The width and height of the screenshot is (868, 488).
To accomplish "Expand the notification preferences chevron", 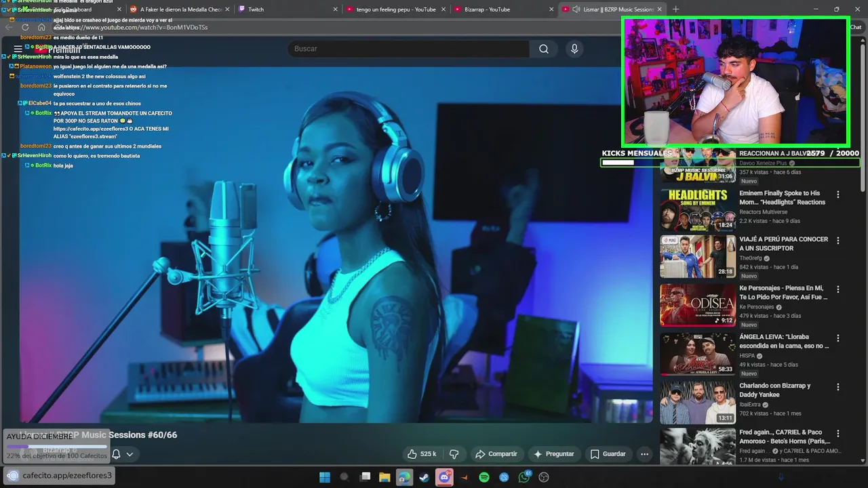I will coord(130,454).
